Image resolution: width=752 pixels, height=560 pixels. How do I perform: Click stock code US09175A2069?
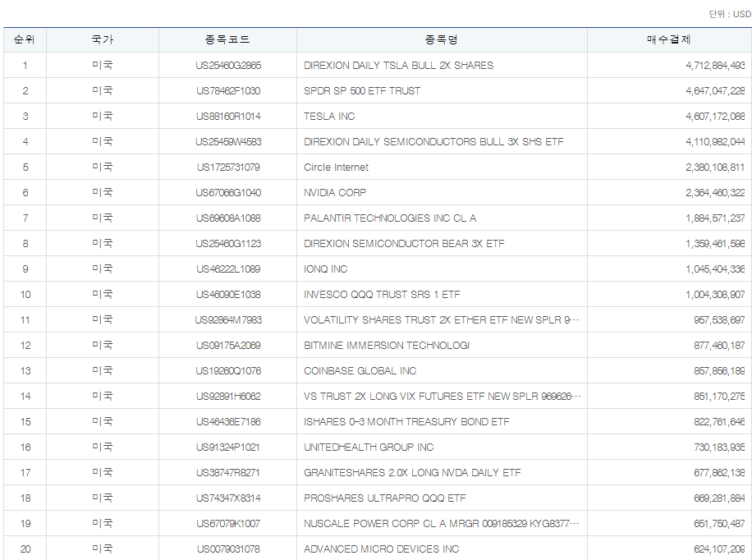[228, 345]
